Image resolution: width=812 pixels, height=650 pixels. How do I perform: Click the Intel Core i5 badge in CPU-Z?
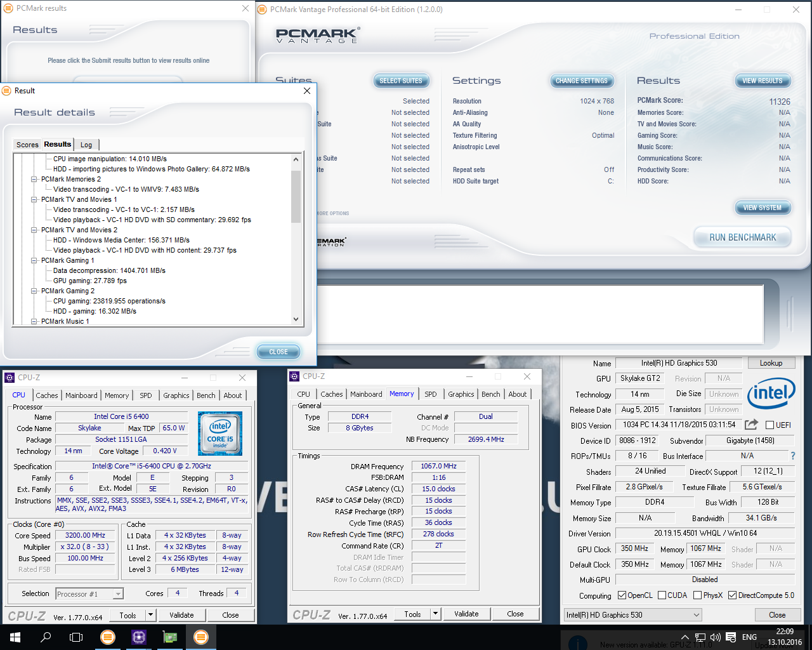(220, 434)
